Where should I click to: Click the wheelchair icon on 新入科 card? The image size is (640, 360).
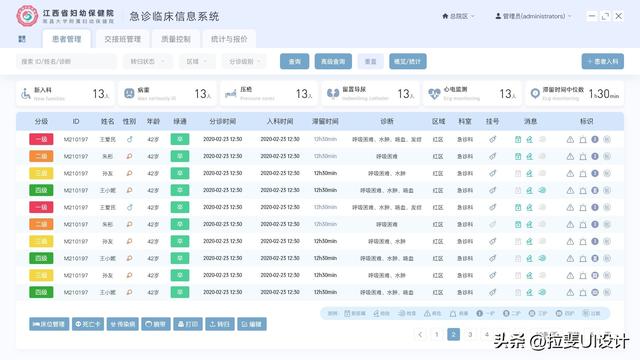click(x=26, y=94)
